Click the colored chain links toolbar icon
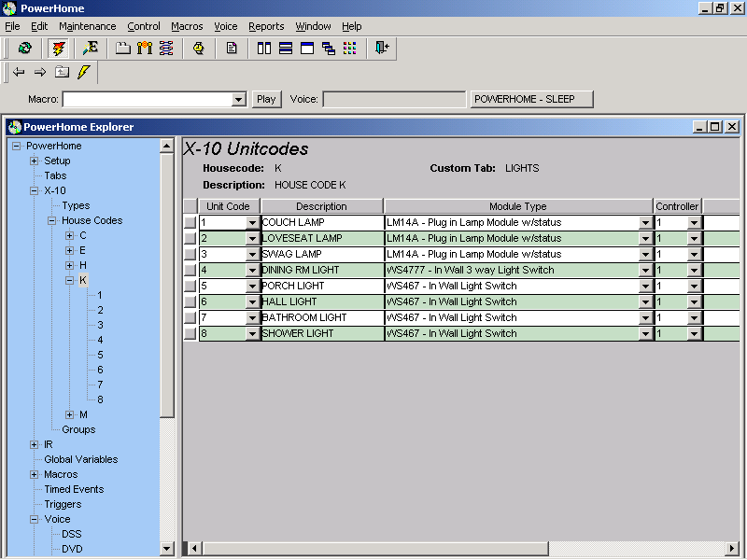 point(166,49)
